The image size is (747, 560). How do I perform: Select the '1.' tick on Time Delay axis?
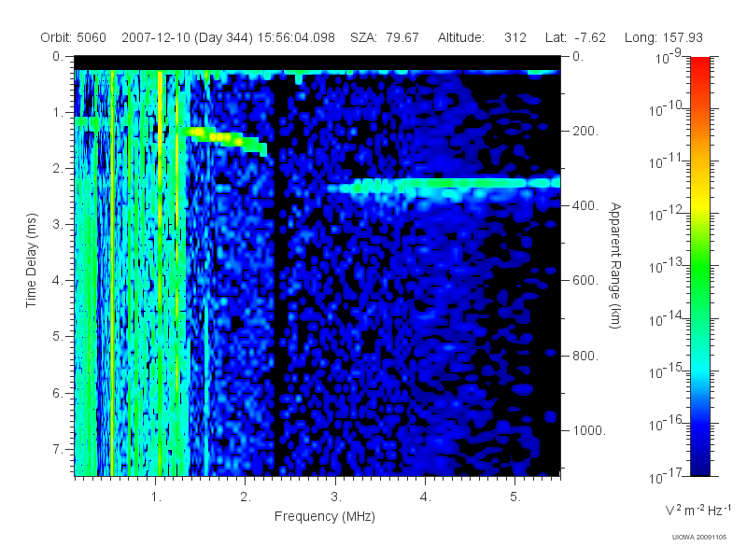pos(58,113)
